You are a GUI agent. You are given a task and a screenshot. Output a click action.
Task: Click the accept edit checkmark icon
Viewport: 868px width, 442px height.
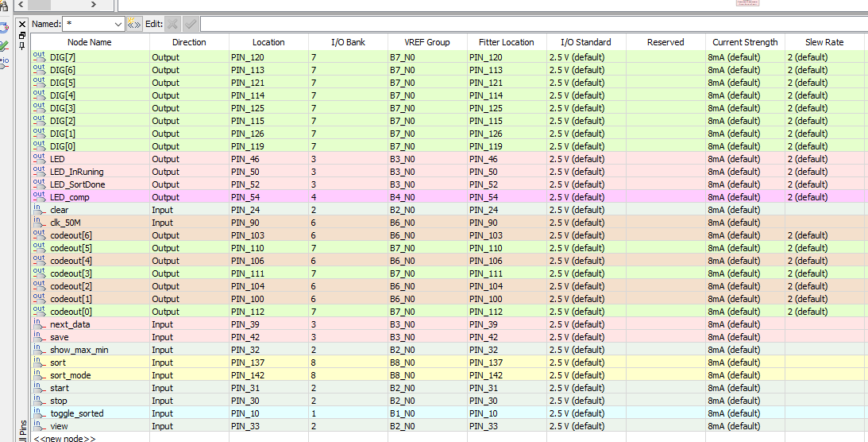coord(191,24)
